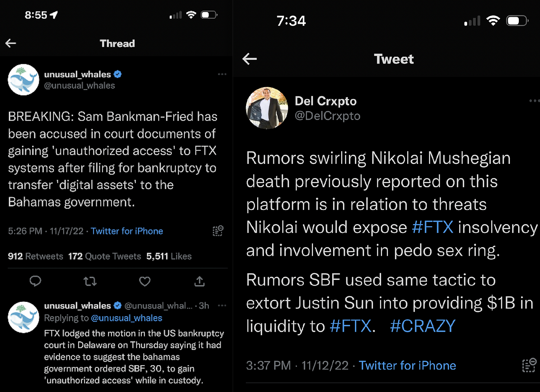Tap the 7:34 clock in status bar
Viewport: 540px width, 392px height.
point(291,21)
